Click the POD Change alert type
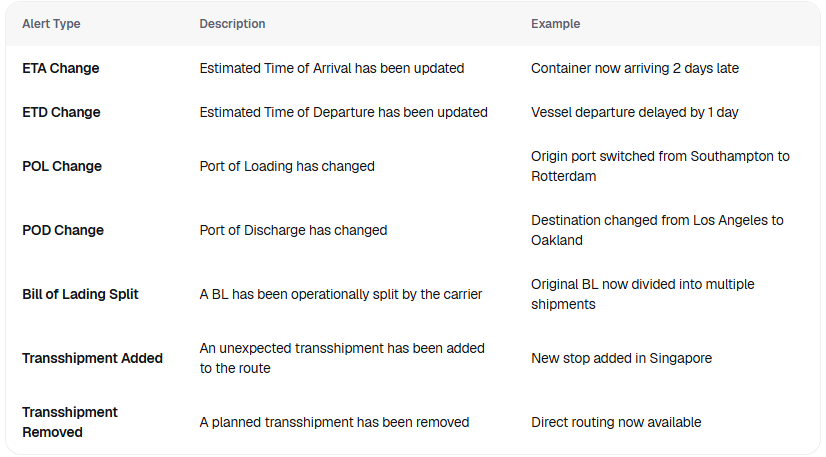This screenshot has height=457, width=826. coord(63,230)
